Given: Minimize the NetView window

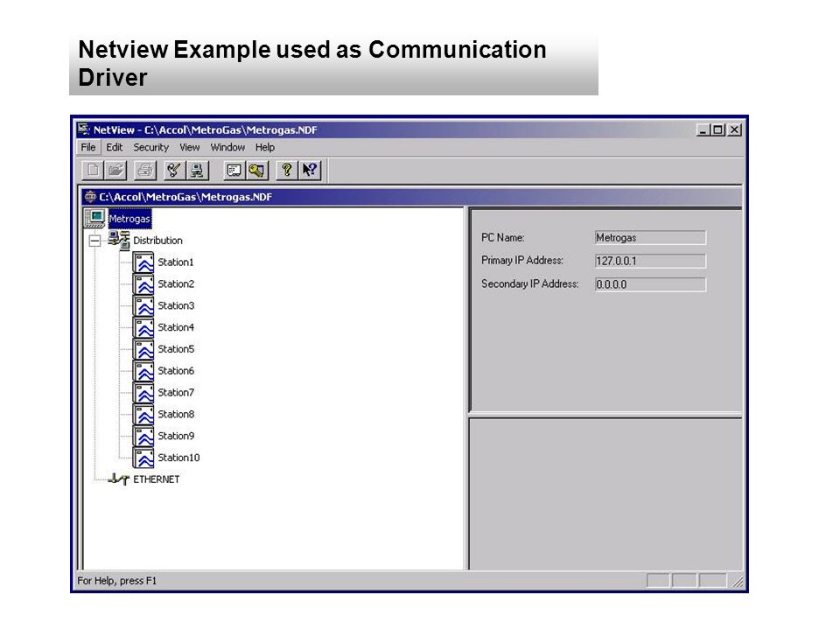Looking at the screenshot, I should [x=703, y=129].
